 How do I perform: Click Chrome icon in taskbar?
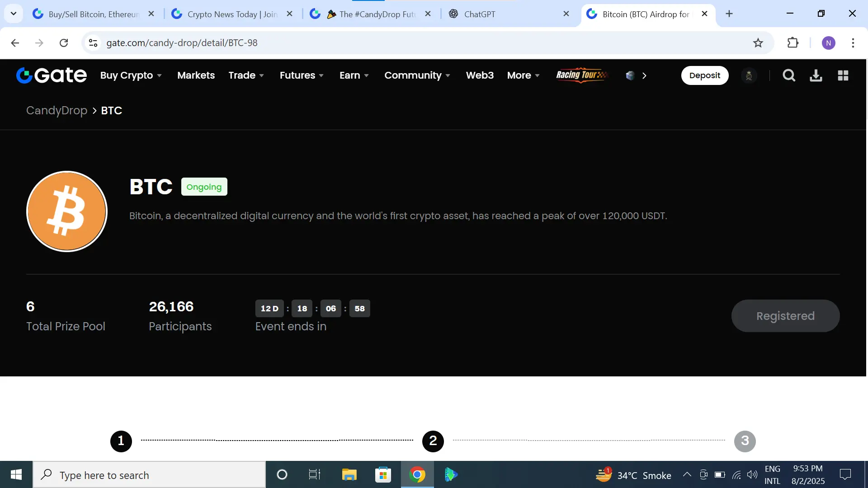point(417,475)
